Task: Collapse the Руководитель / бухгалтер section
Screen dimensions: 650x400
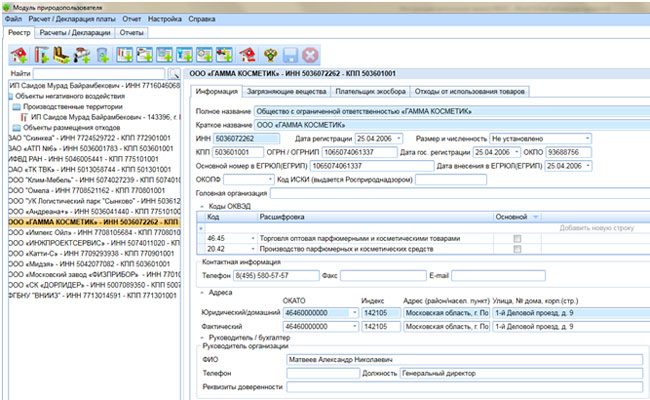Action: [x=202, y=337]
